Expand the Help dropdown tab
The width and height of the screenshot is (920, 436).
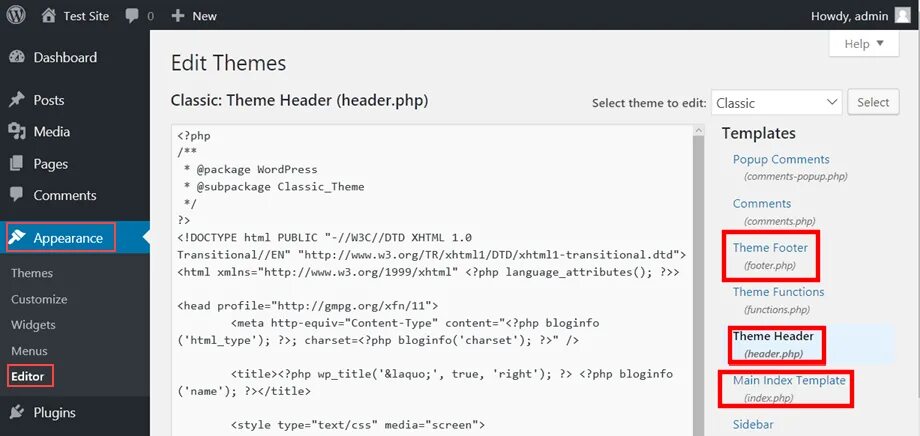(864, 43)
